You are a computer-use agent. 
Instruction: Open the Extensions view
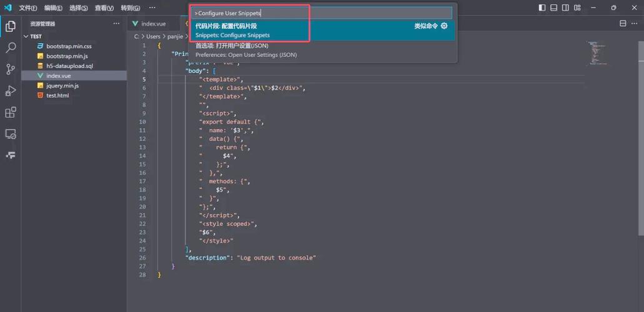pos(11,112)
